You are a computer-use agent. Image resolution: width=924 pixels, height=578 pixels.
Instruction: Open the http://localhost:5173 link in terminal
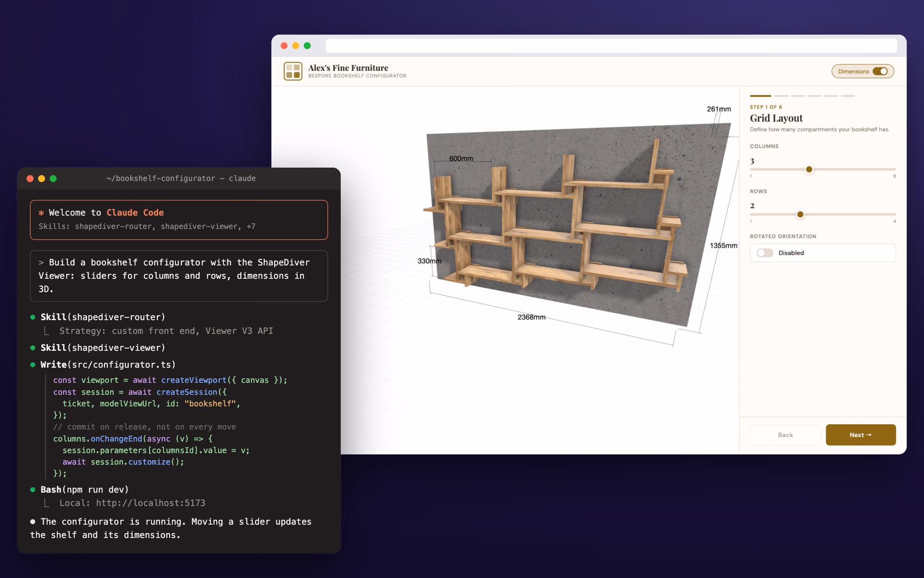tap(151, 503)
